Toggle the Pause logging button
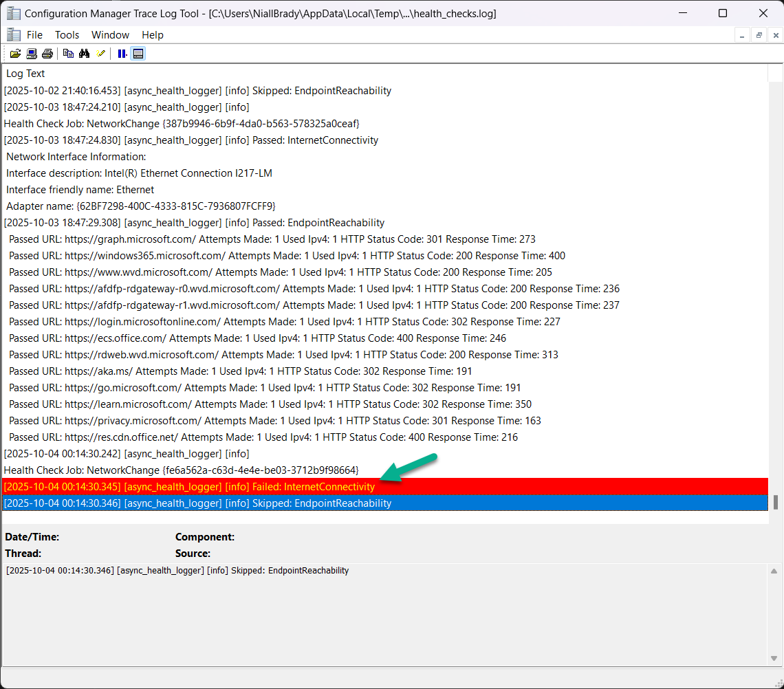Image resolution: width=784 pixels, height=689 pixels. coord(122,54)
